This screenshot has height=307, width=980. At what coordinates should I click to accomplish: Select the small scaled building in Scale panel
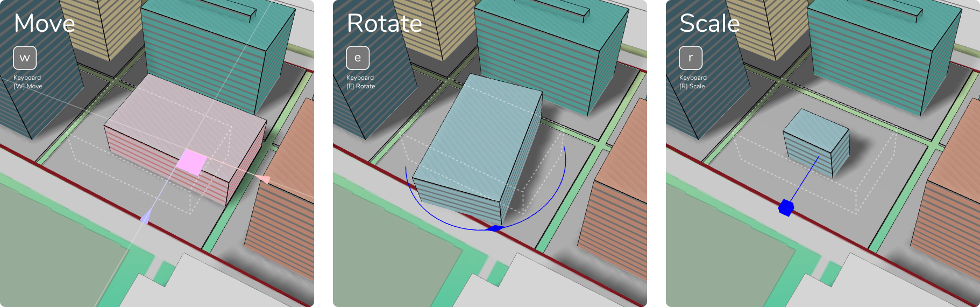816,143
